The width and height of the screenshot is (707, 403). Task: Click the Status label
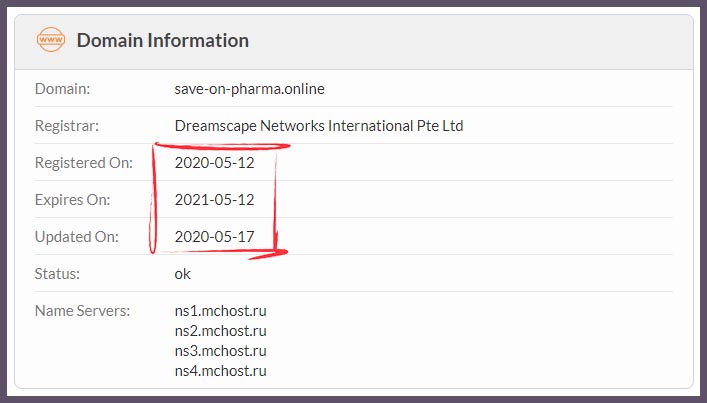click(x=57, y=274)
